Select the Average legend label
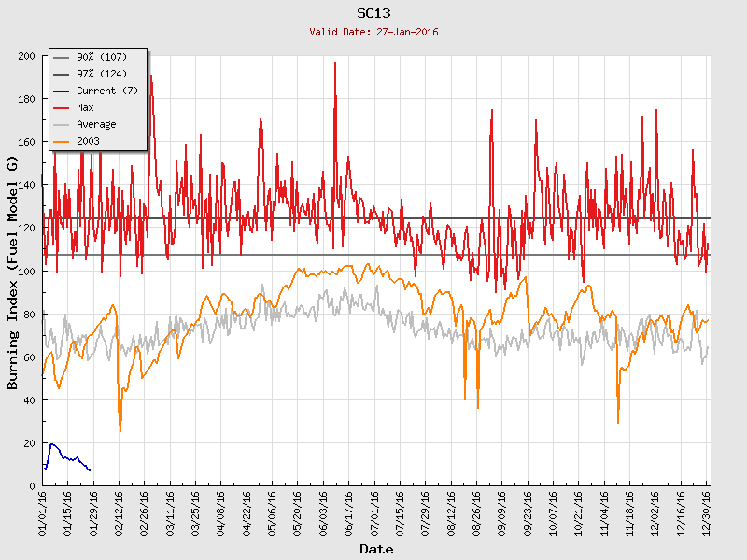Viewport: 747px width, 560px height. click(96, 124)
